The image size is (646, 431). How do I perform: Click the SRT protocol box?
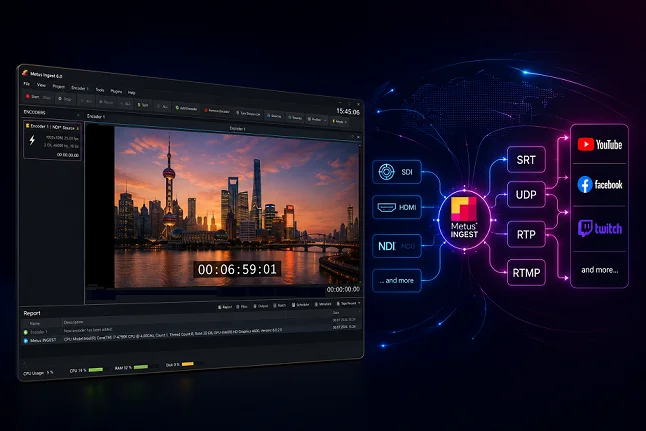(526, 159)
